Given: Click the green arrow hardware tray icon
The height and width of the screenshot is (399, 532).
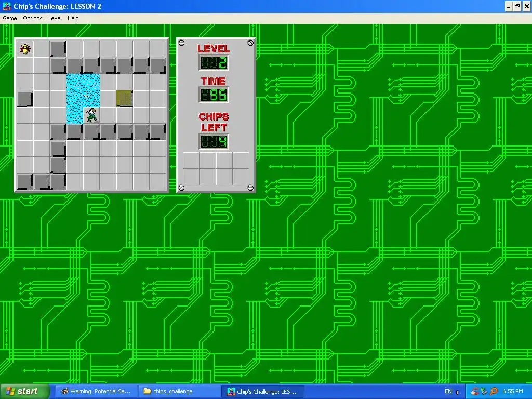Looking at the screenshot, I should 484,392.
